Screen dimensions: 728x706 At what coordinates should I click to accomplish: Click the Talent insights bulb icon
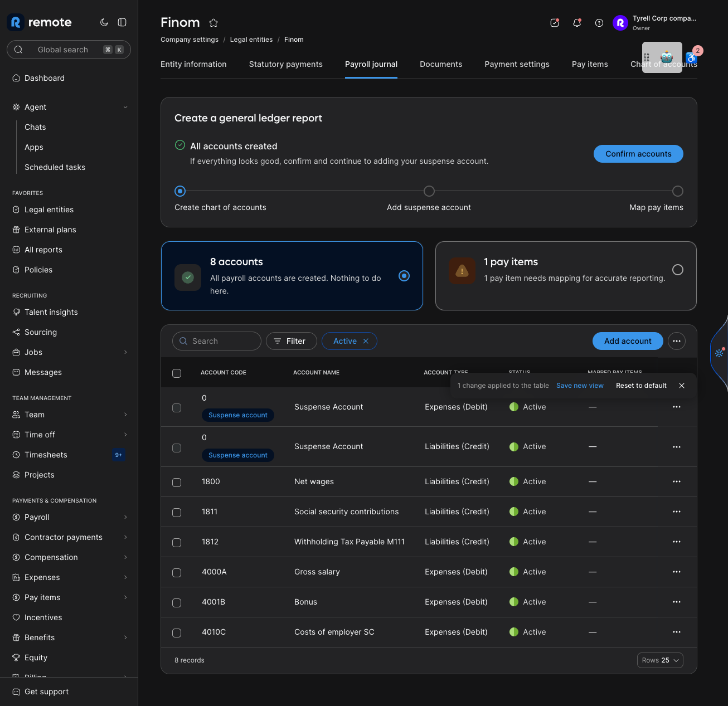(x=16, y=312)
